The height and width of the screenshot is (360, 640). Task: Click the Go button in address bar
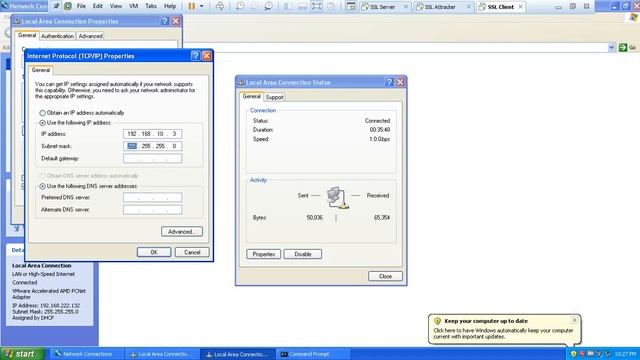tap(628, 47)
